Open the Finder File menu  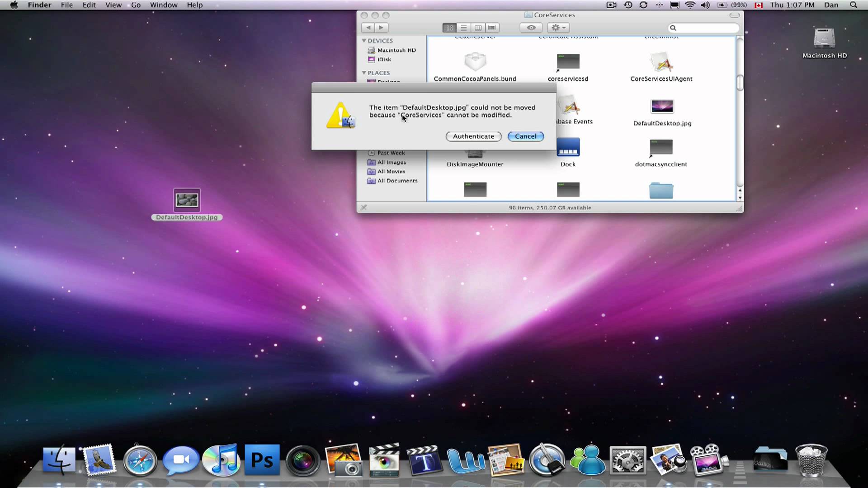[x=66, y=5]
